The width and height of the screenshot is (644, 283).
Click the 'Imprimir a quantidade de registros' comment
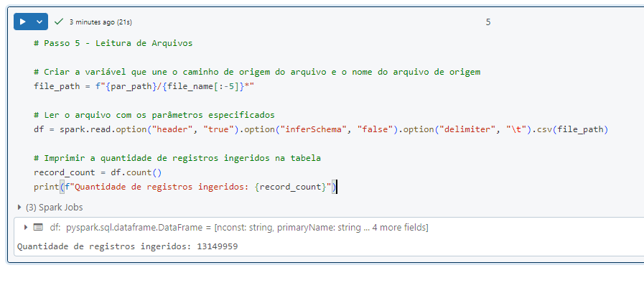point(177,158)
